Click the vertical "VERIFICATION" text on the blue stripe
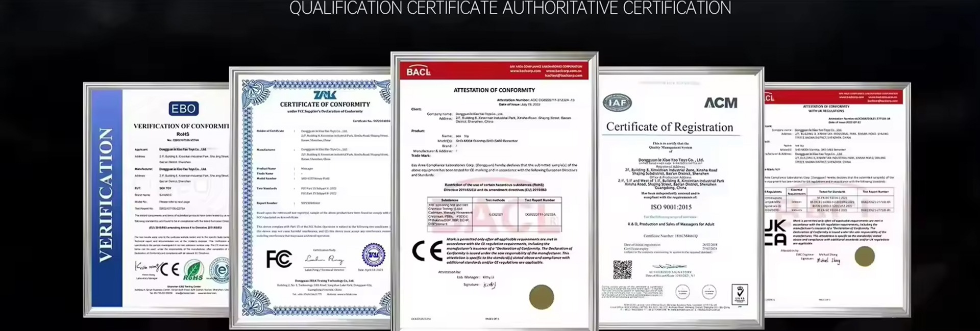 [105, 195]
